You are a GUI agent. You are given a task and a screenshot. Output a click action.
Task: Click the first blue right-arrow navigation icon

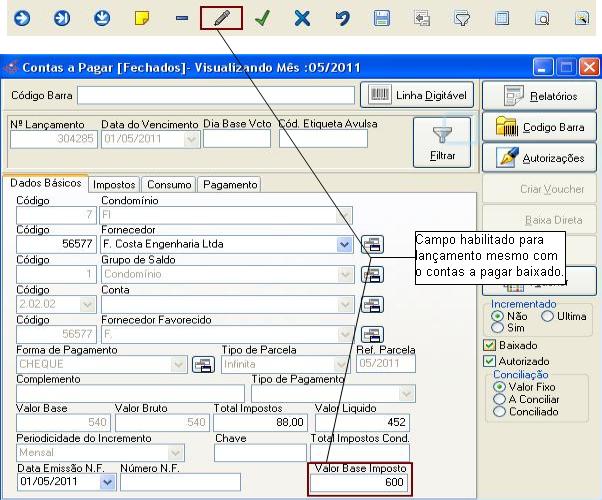(22, 18)
